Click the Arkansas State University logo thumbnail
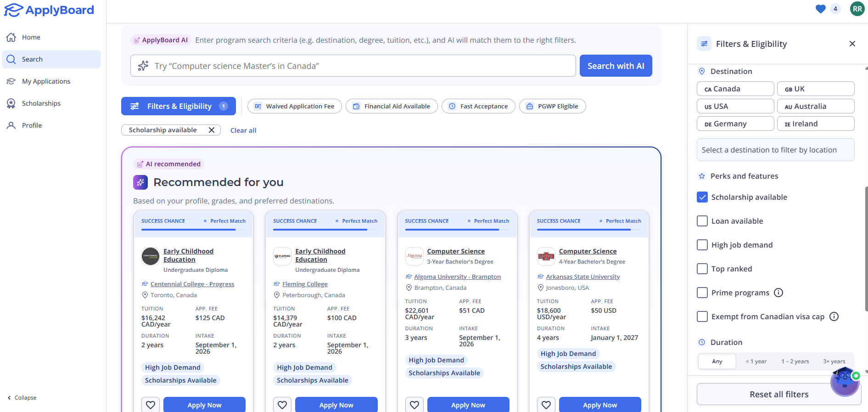868x412 pixels. click(546, 256)
